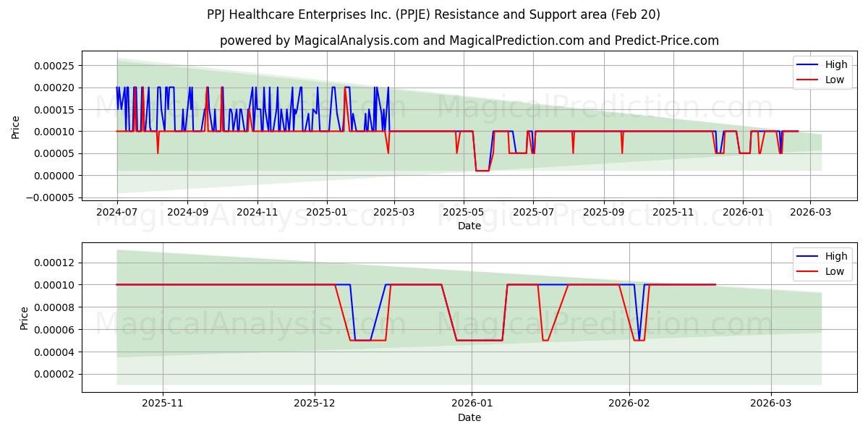
Task: Click the '2025-05' x-axis tick label
Action: pyautogui.click(x=463, y=212)
